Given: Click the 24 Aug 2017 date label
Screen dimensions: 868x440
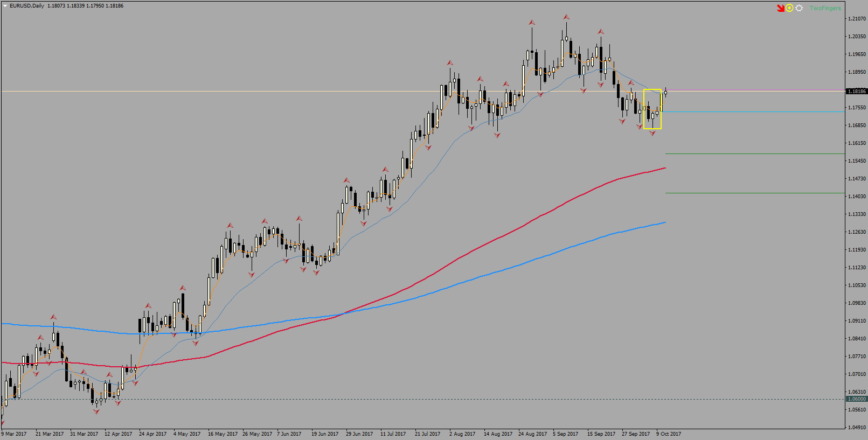Looking at the screenshot, I should [533, 434].
